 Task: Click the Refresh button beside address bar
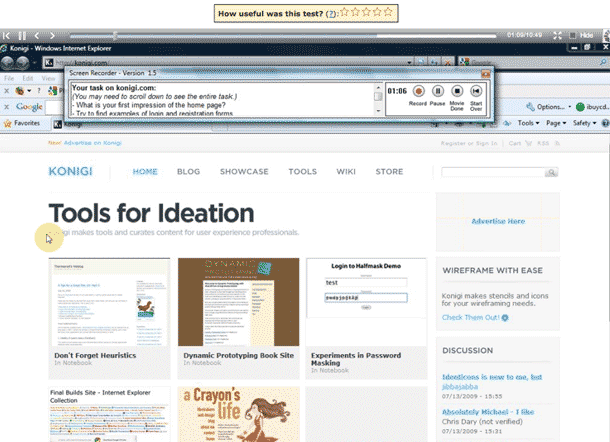(x=434, y=62)
